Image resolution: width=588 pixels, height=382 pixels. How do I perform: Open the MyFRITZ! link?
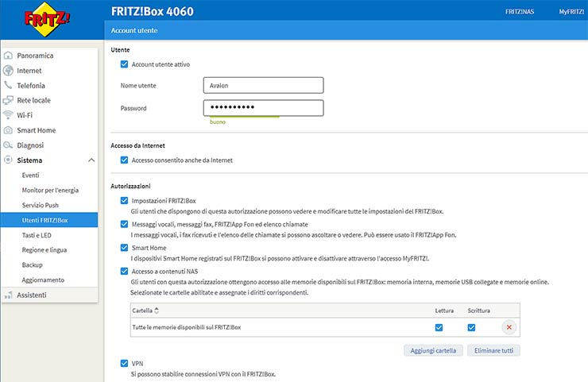tap(571, 12)
